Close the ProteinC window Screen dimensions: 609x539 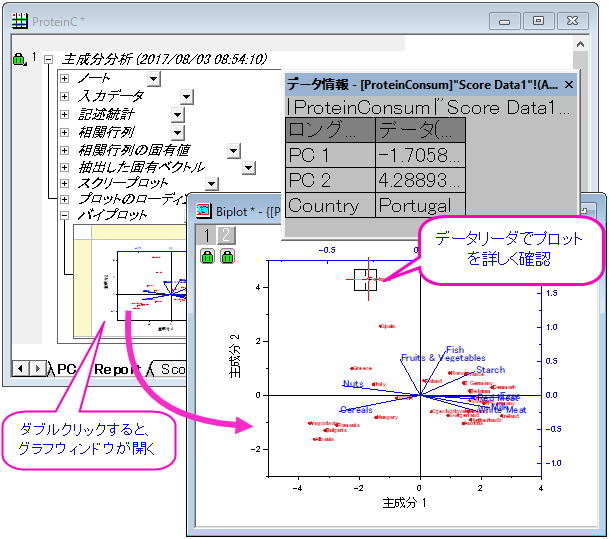point(572,21)
